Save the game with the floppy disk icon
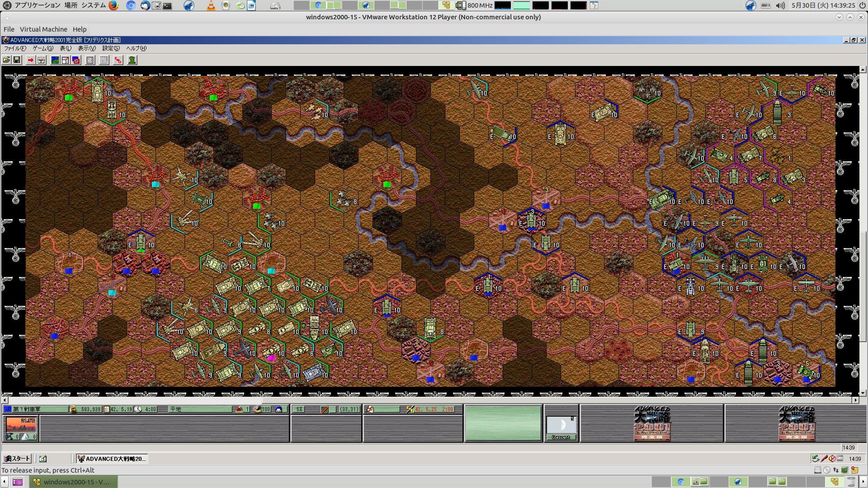This screenshot has height=488, width=868. 17,60
